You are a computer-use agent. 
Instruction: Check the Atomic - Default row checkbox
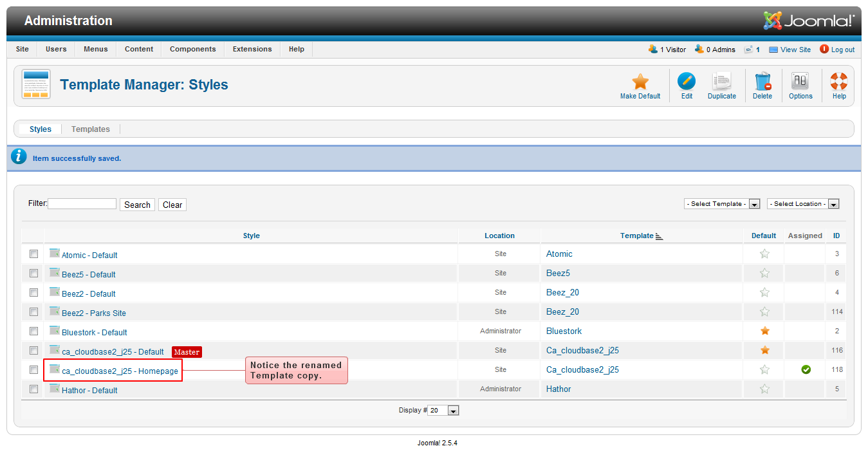coord(33,254)
